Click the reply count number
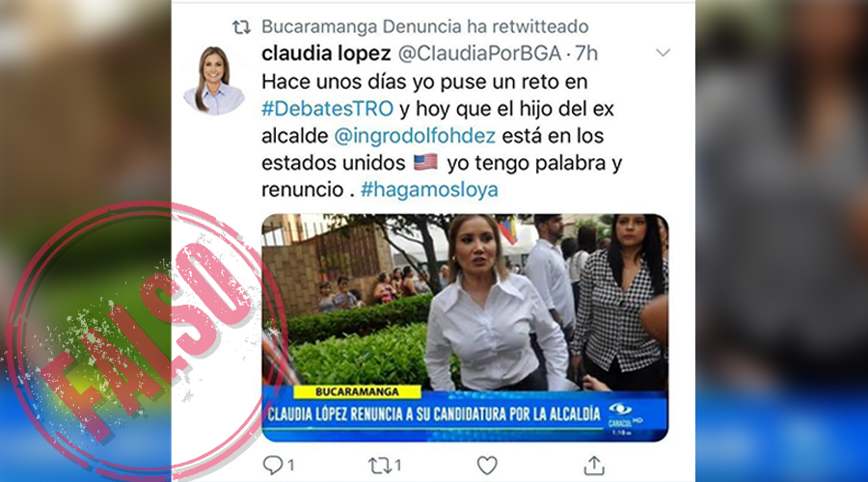The width and height of the screenshot is (868, 482). (x=290, y=466)
